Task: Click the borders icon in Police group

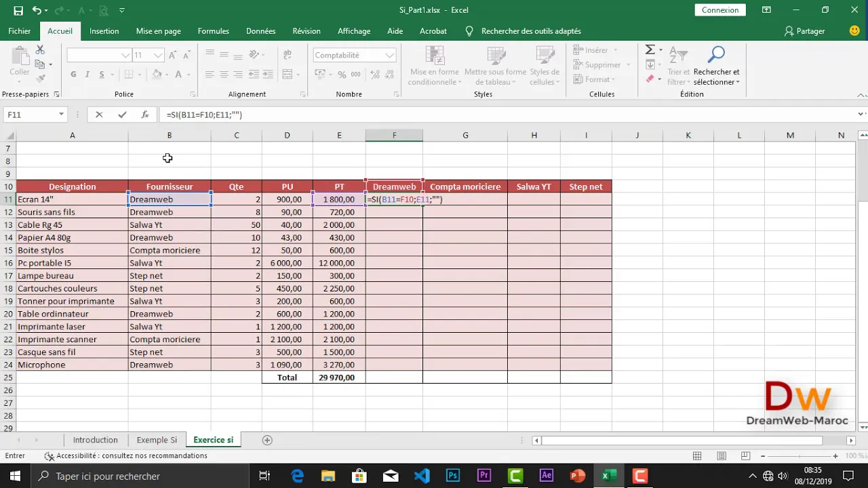Action: 128,75
